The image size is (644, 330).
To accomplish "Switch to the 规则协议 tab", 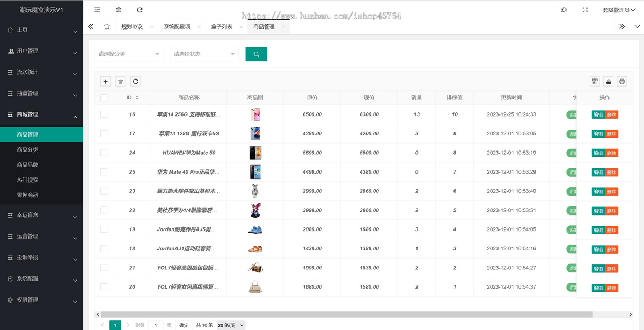I will point(132,27).
